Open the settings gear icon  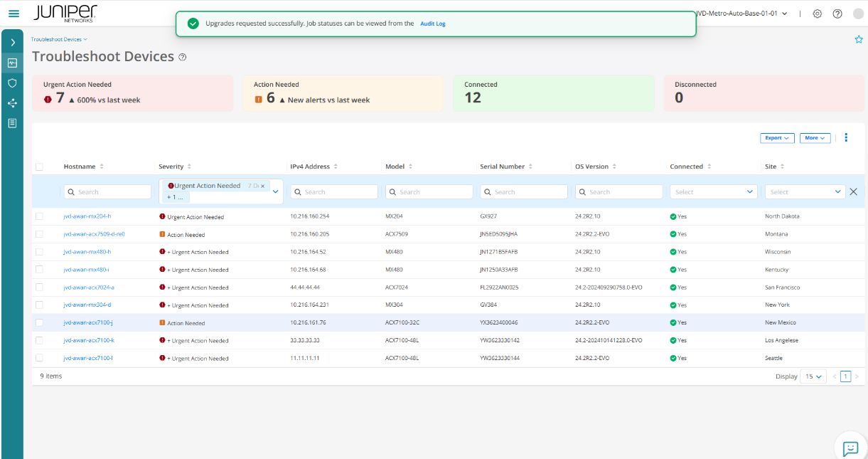click(818, 14)
